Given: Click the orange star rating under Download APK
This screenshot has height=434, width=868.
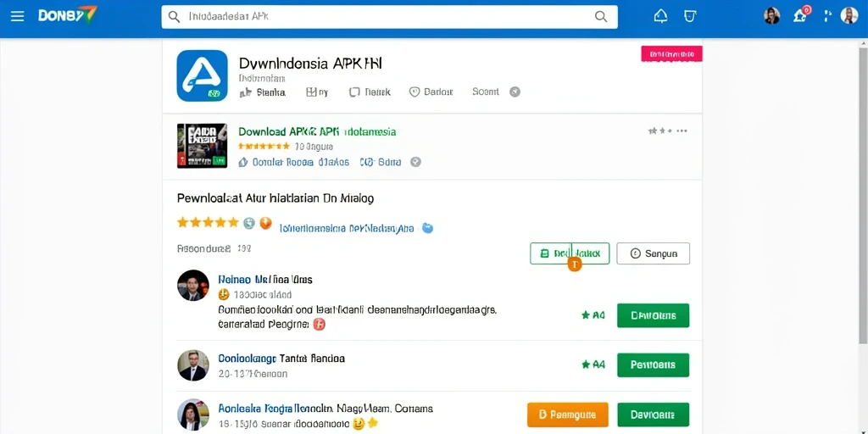Looking at the screenshot, I should pos(264,146).
